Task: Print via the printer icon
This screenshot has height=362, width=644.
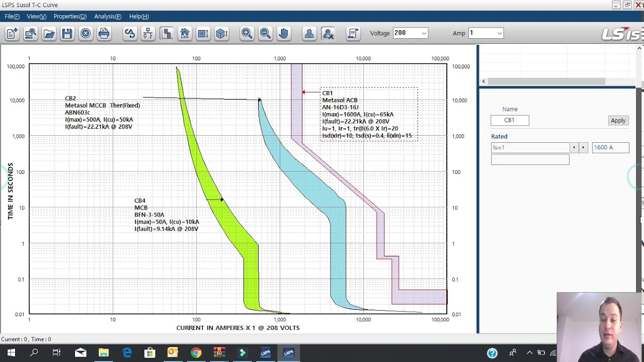Action: pos(104,34)
